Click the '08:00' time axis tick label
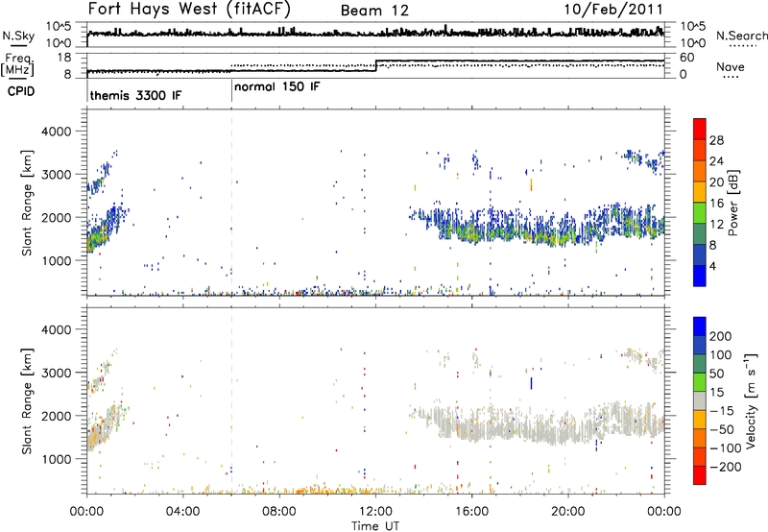Viewport: 768px width, 532px height. pyautogui.click(x=279, y=512)
